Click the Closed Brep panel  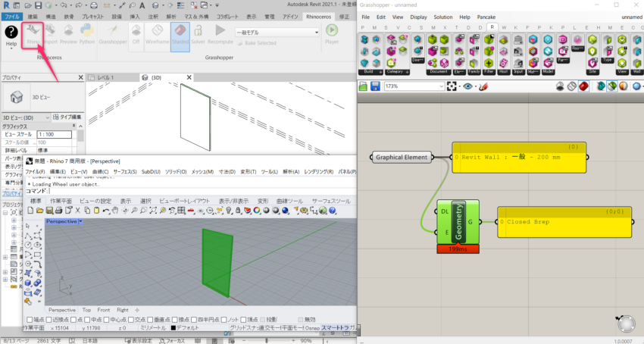click(x=564, y=222)
